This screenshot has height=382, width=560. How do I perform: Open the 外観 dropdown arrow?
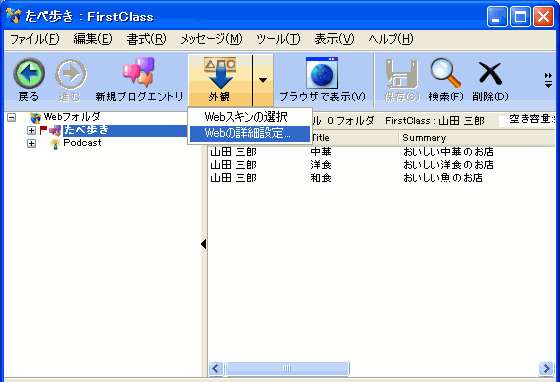pyautogui.click(x=263, y=80)
